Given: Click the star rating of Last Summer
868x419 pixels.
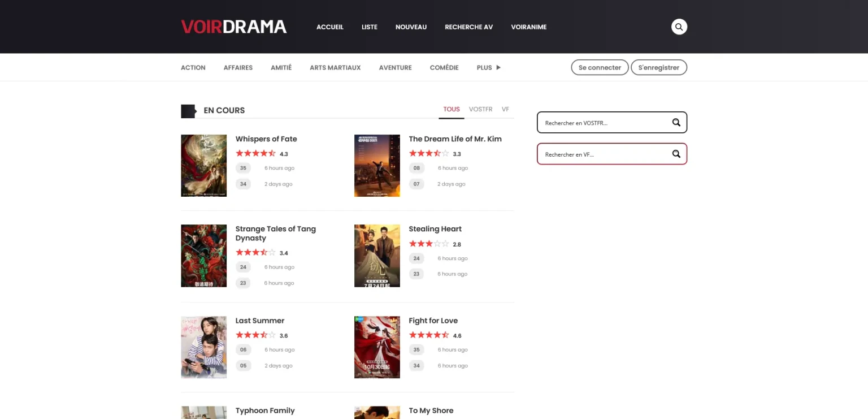Looking at the screenshot, I should pos(255,335).
